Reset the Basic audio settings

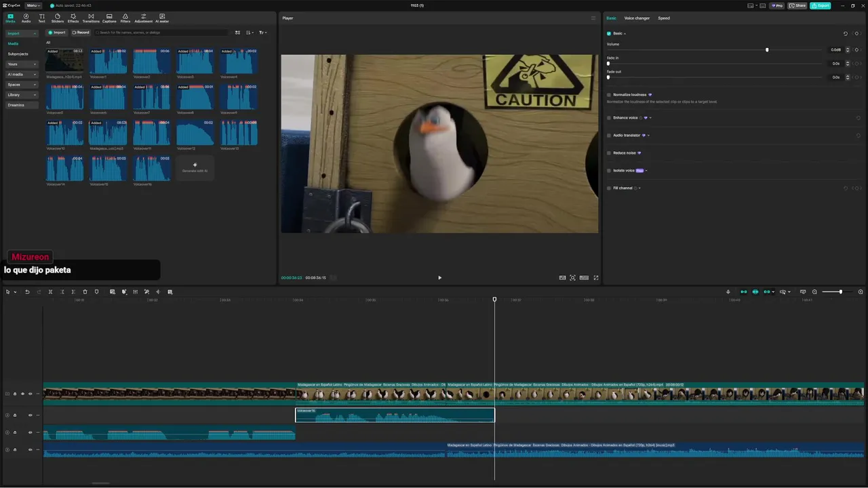[x=845, y=33]
